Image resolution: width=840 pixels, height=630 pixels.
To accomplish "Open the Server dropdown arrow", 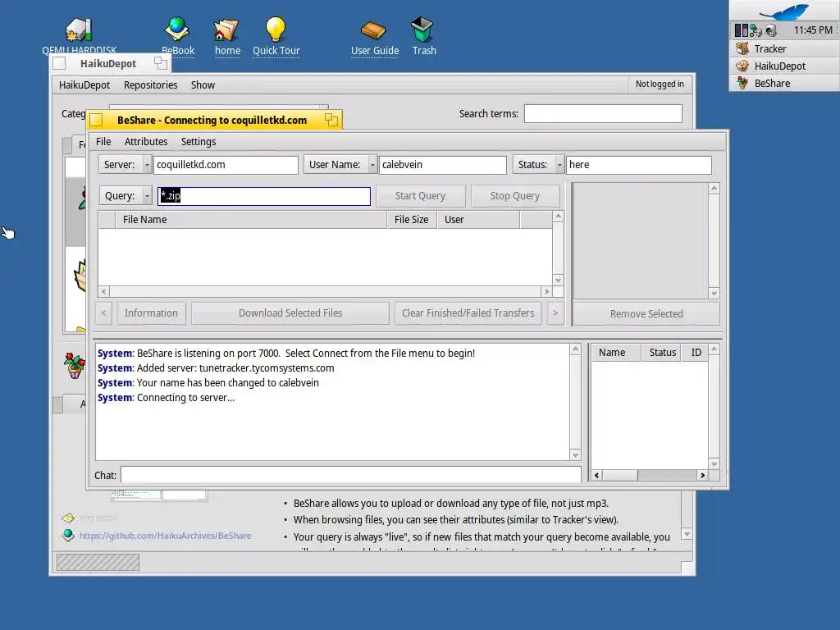I will pyautogui.click(x=147, y=165).
